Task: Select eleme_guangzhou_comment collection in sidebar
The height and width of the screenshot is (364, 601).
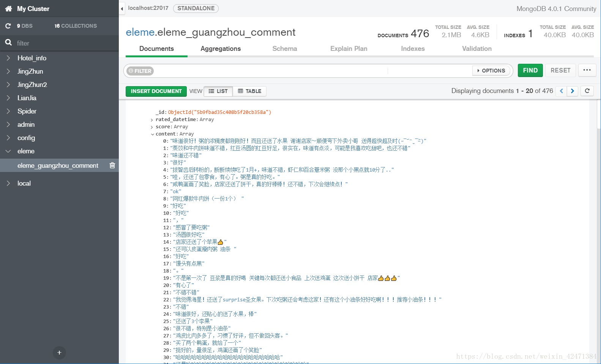Action: pos(58,165)
